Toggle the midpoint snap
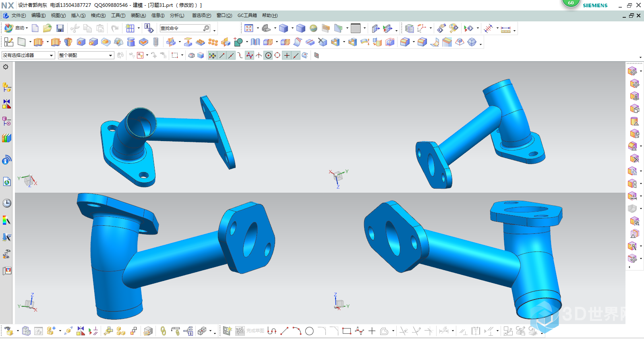Viewport: 644px width, 339px height. [x=231, y=55]
